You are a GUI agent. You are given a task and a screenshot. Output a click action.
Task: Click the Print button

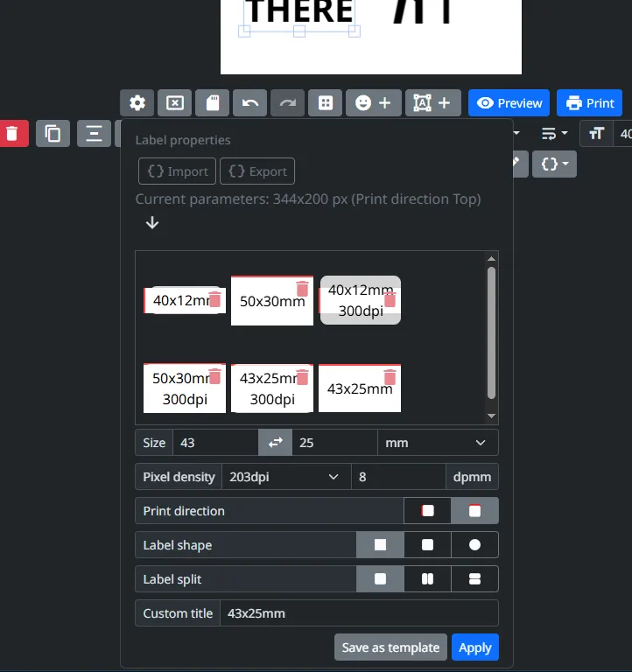pos(590,103)
